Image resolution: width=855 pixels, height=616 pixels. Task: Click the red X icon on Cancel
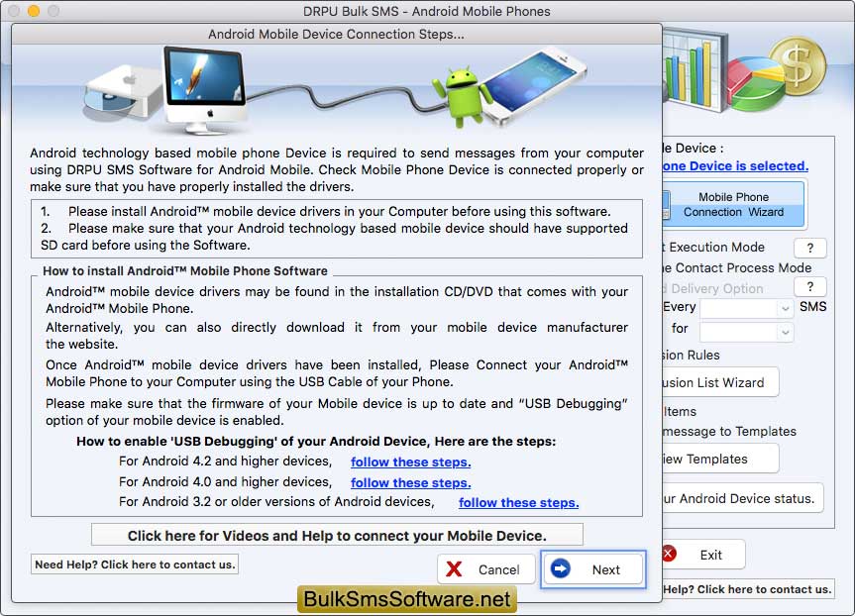tap(454, 569)
